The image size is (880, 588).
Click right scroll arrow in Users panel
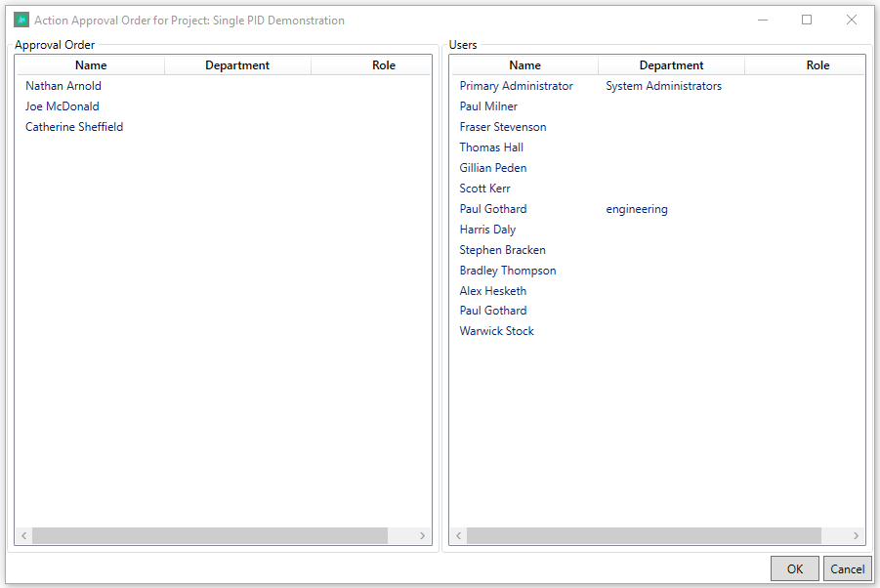tap(857, 536)
